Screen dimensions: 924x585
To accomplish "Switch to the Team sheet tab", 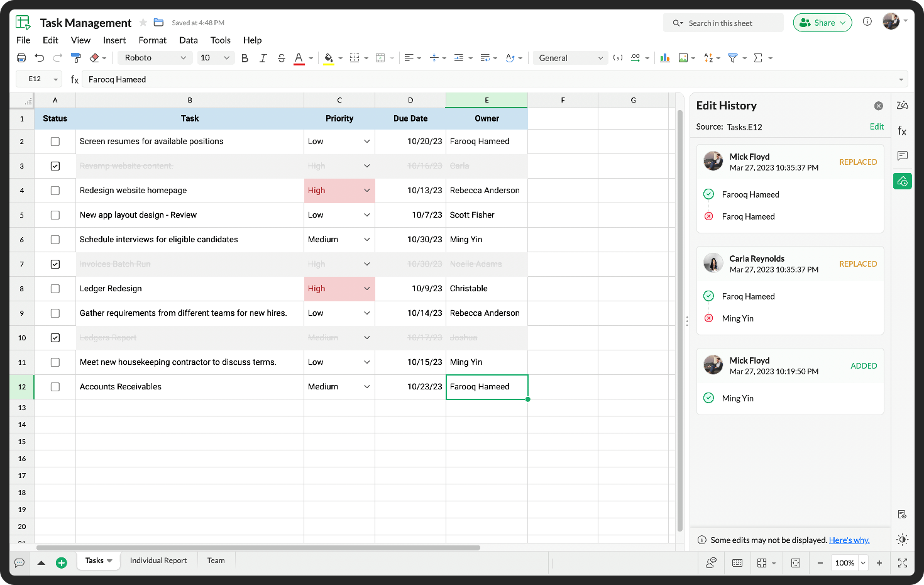I will pos(216,560).
